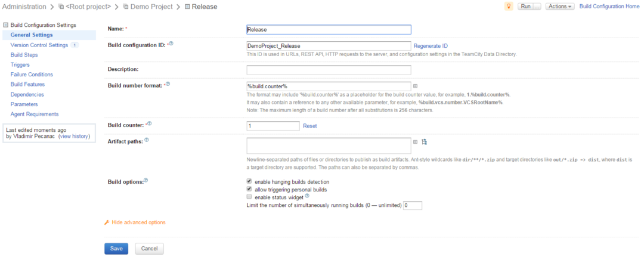Click the Description input field
The image size is (644, 263).
(329, 70)
